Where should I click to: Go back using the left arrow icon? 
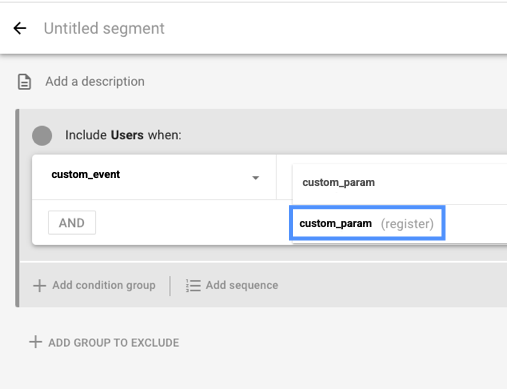pos(20,28)
